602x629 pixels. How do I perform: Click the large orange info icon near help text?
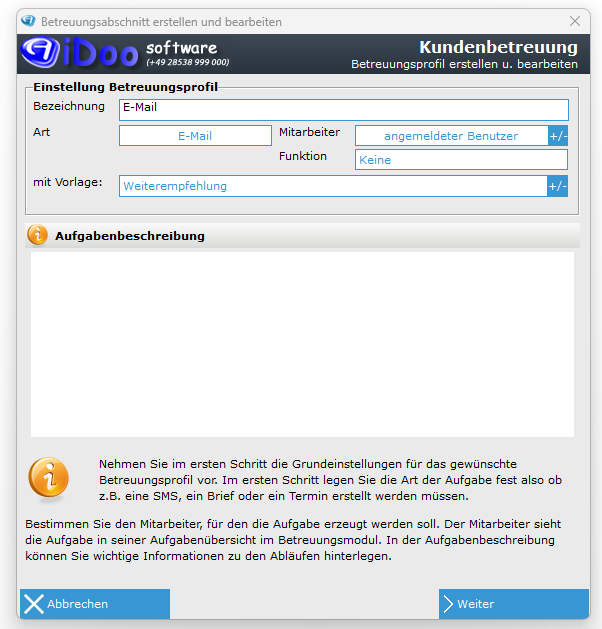49,479
